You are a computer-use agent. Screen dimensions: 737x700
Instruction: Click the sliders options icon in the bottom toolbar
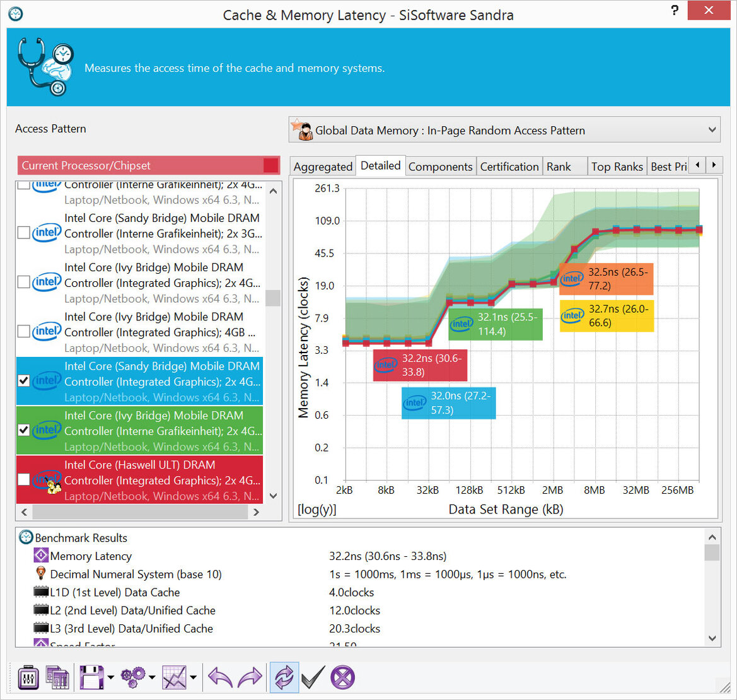click(28, 678)
